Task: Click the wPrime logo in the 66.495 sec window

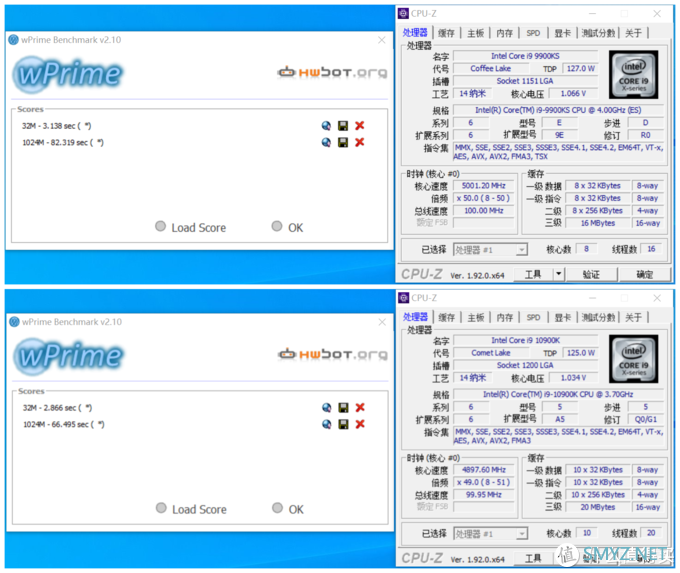Action: click(x=69, y=356)
